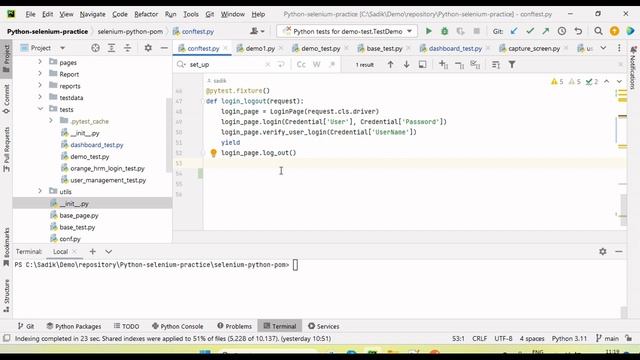
Task: Expand all in Project panel
Action: pyautogui.click(x=111, y=48)
